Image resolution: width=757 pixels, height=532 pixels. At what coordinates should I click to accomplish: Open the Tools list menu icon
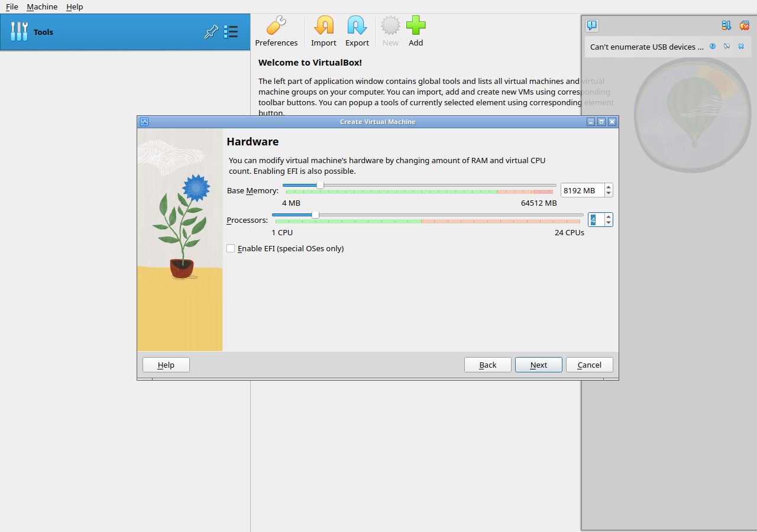tap(231, 32)
